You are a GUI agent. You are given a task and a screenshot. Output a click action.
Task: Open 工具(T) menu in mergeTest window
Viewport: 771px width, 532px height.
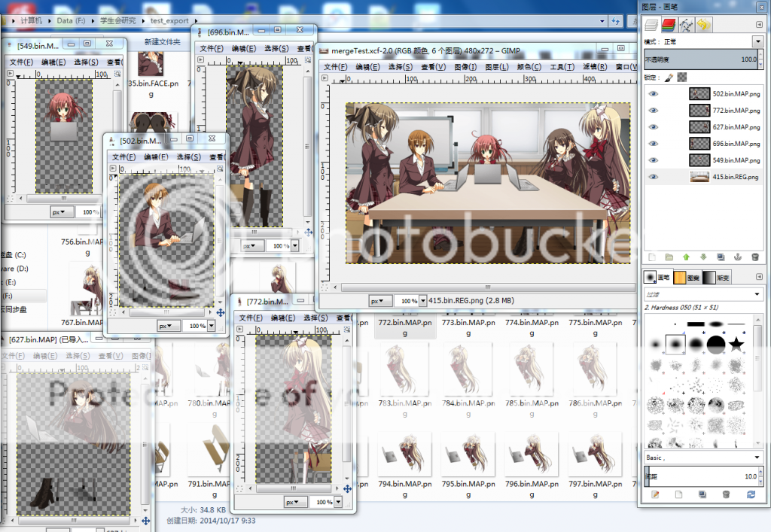tap(562, 67)
